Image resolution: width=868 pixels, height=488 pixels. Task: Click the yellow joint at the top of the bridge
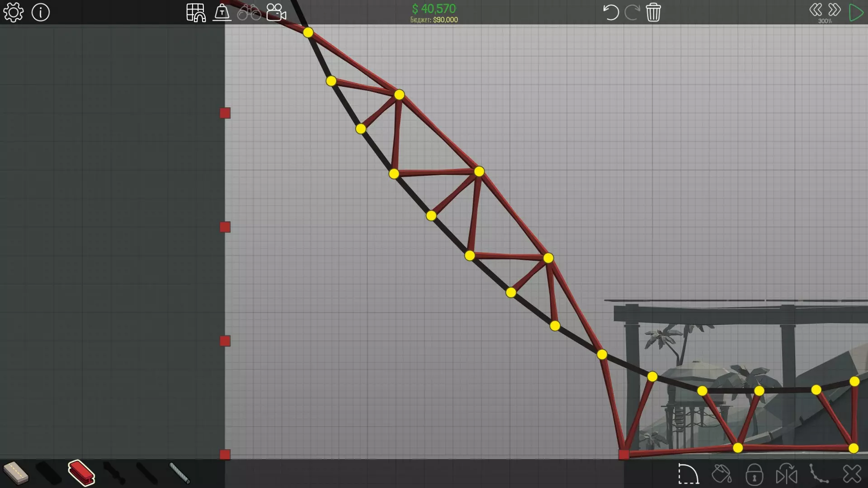click(x=308, y=33)
